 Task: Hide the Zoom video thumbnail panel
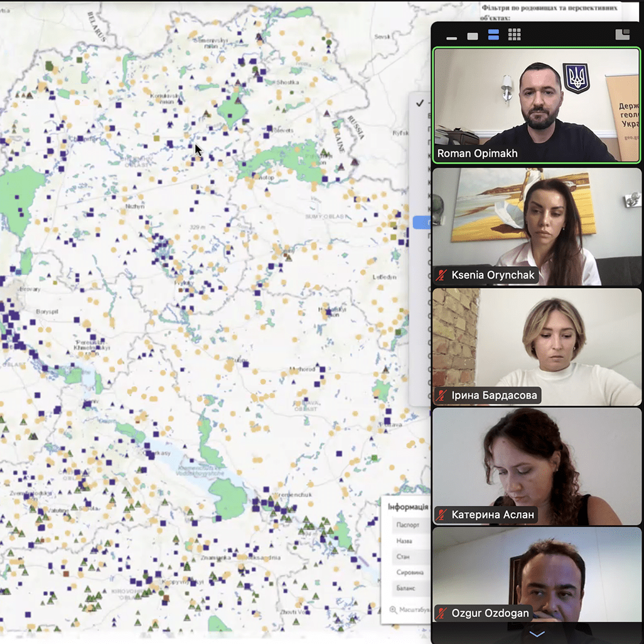pos(452,38)
